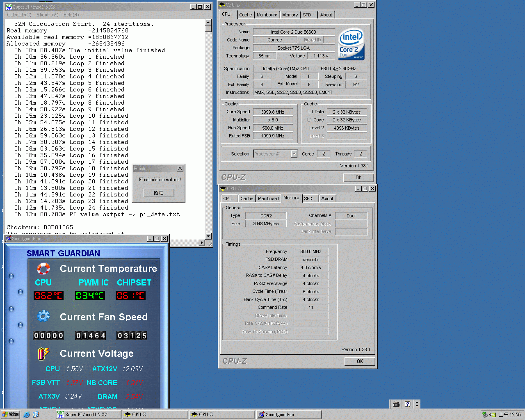
Task: Click Super PI horizontal scrollbar right arrow
Action: [x=201, y=243]
